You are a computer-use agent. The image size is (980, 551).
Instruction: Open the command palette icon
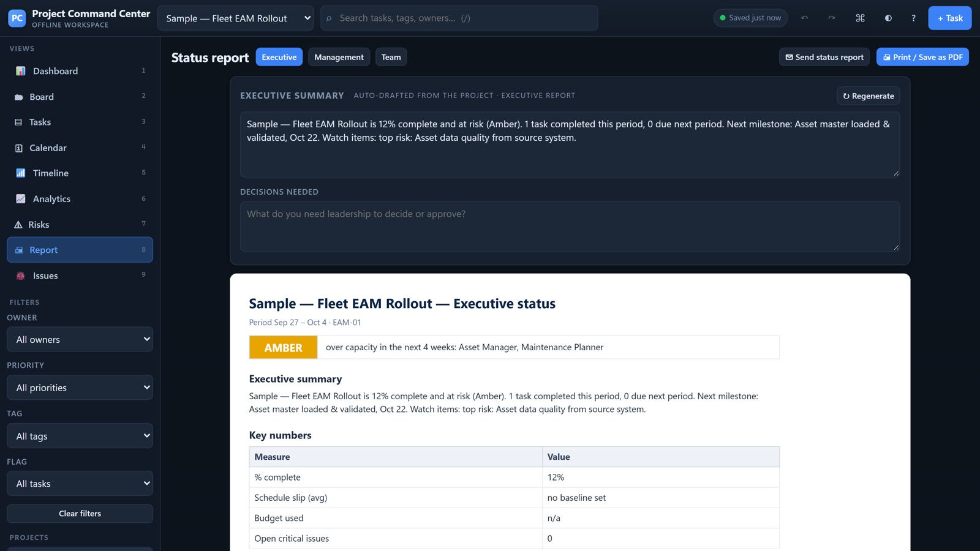click(860, 18)
